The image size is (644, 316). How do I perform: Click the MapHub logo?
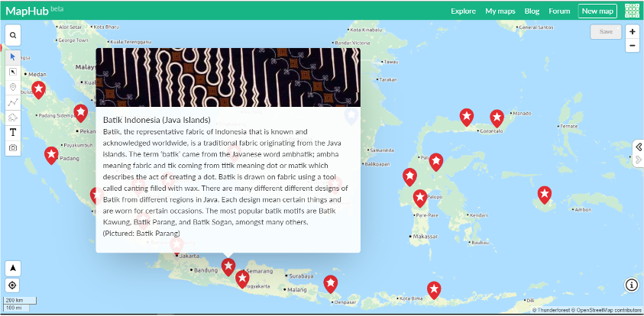(27, 11)
